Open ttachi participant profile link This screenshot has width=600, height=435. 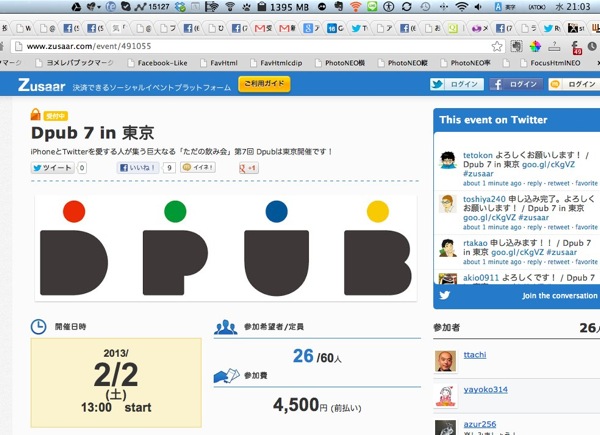475,355
